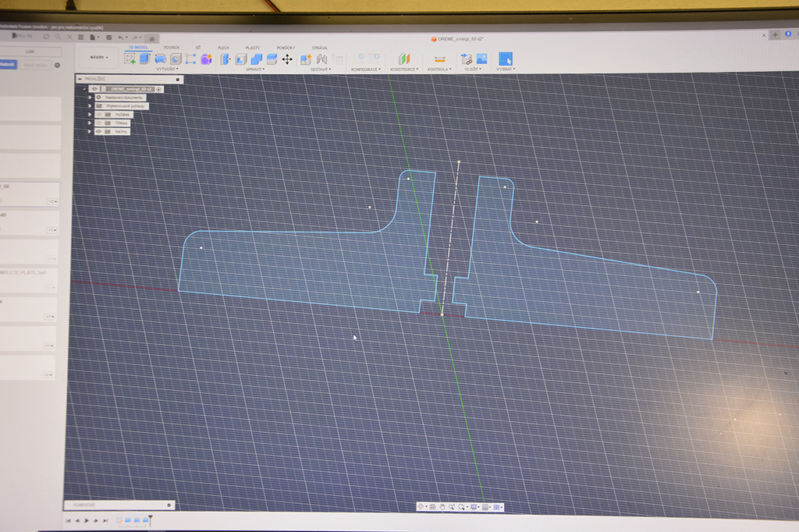Open the purple Create Form icon
This screenshot has height=532, width=799.
(206, 59)
